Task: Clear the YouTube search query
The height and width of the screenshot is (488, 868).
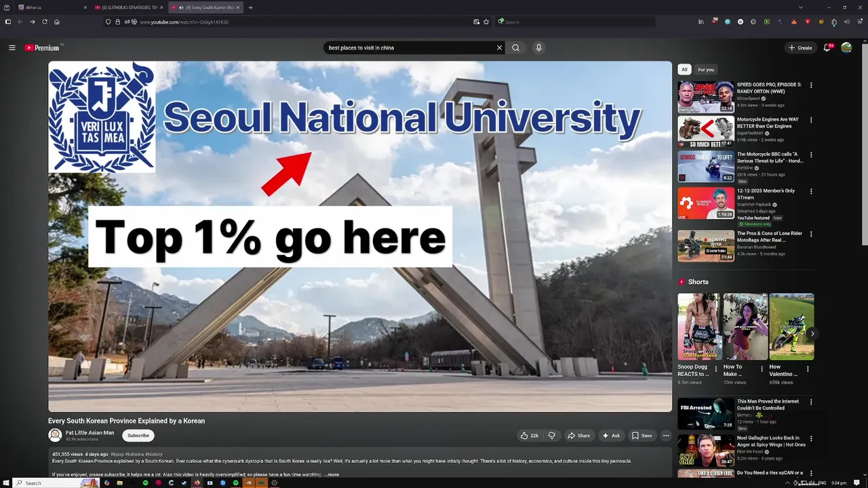Action: pos(499,47)
